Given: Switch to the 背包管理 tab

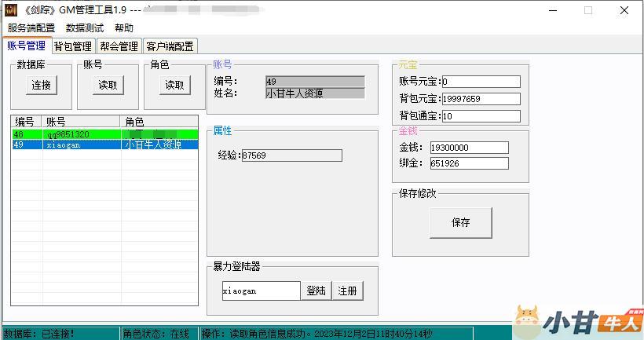Looking at the screenshot, I should point(73,46).
